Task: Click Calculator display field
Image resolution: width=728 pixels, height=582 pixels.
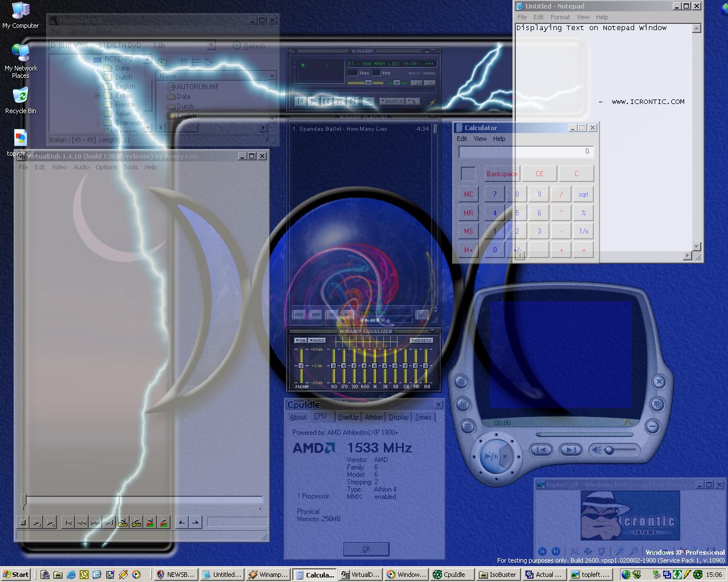Action: tap(526, 151)
